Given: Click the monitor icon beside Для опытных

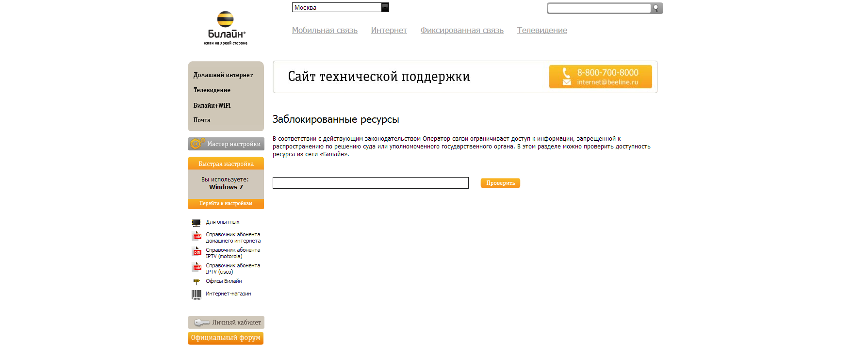Looking at the screenshot, I should coord(197,223).
